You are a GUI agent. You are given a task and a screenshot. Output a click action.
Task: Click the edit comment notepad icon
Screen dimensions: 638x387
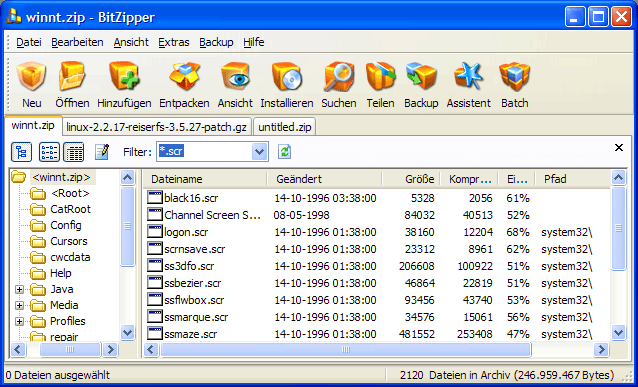tap(102, 152)
